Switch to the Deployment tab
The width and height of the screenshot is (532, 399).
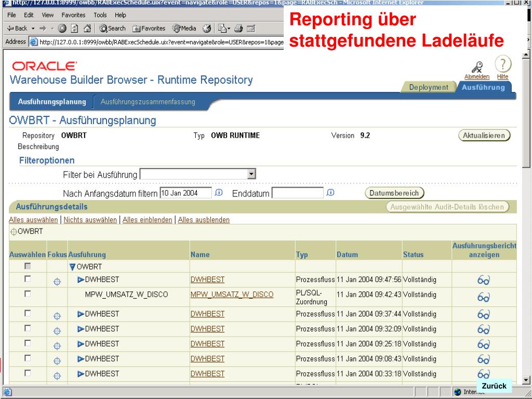coord(429,87)
